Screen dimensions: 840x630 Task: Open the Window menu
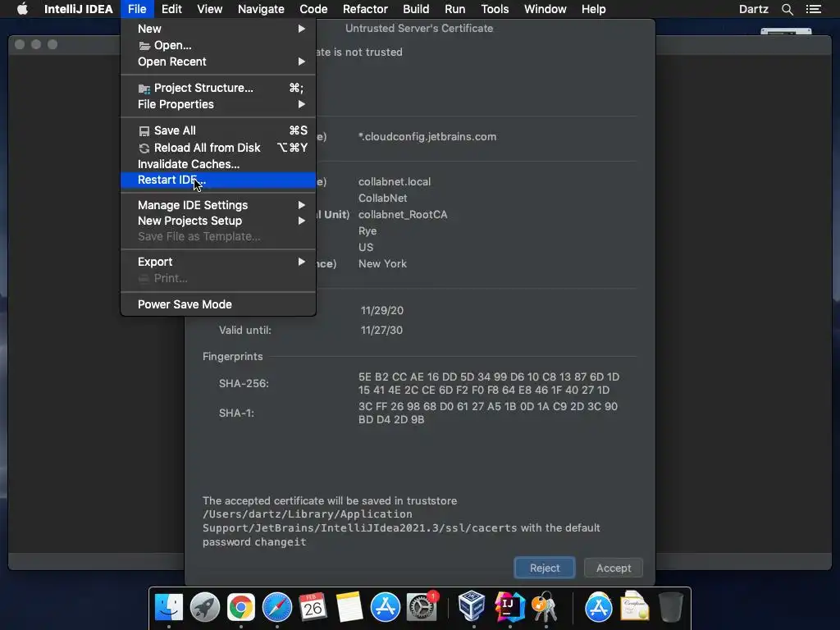pyautogui.click(x=545, y=9)
